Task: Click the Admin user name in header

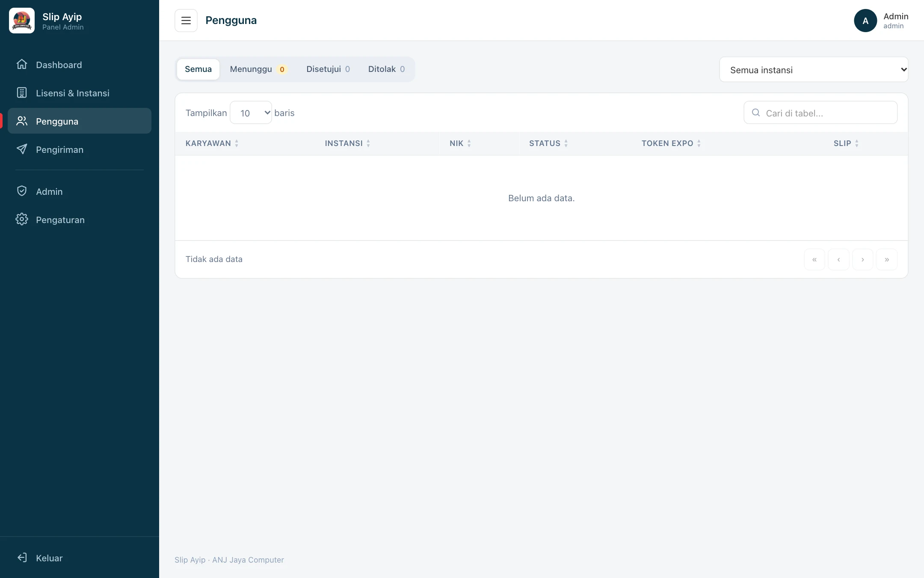Action: click(896, 16)
